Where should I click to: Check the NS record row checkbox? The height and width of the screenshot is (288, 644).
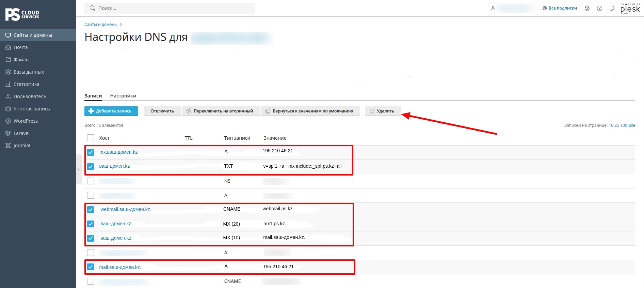point(91,181)
